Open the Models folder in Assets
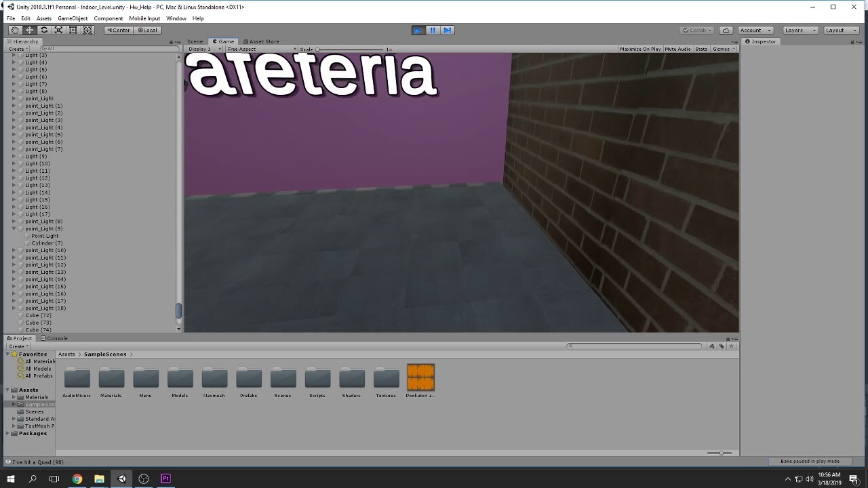Viewport: 868px width, 488px height. (180, 382)
